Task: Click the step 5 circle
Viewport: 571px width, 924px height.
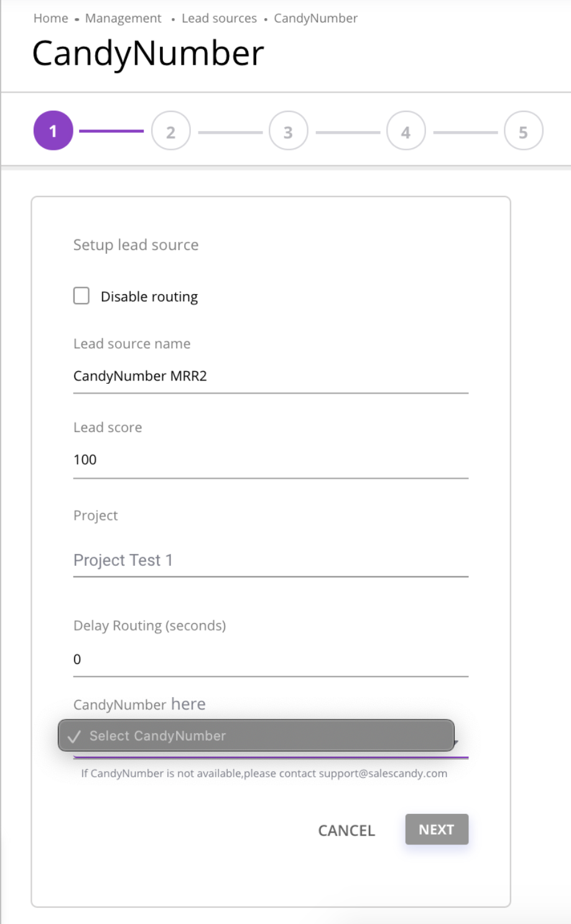Action: (523, 131)
